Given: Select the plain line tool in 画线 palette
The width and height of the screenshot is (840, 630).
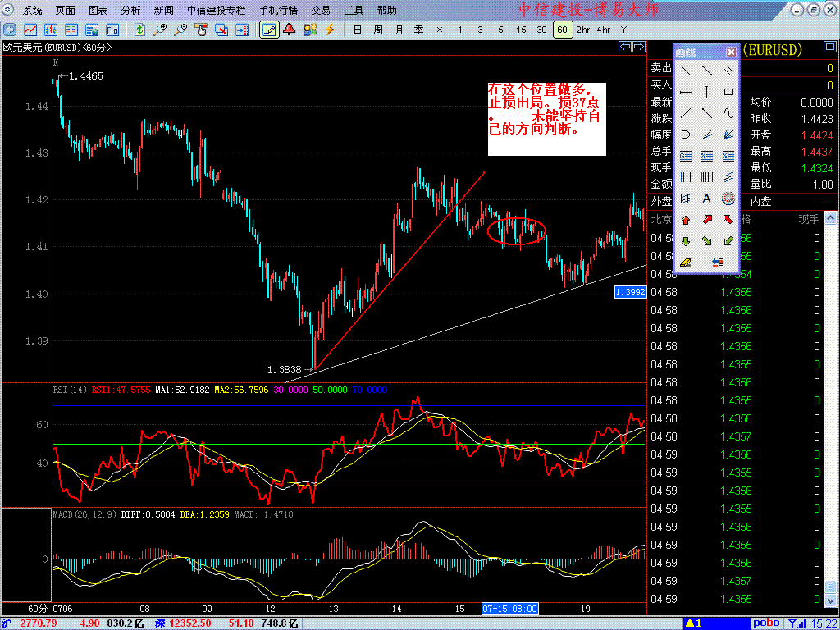Looking at the screenshot, I should [x=685, y=71].
